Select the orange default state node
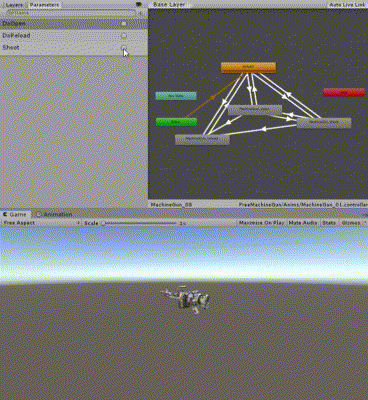Image resolution: width=368 pixels, height=400 pixels. click(248, 67)
